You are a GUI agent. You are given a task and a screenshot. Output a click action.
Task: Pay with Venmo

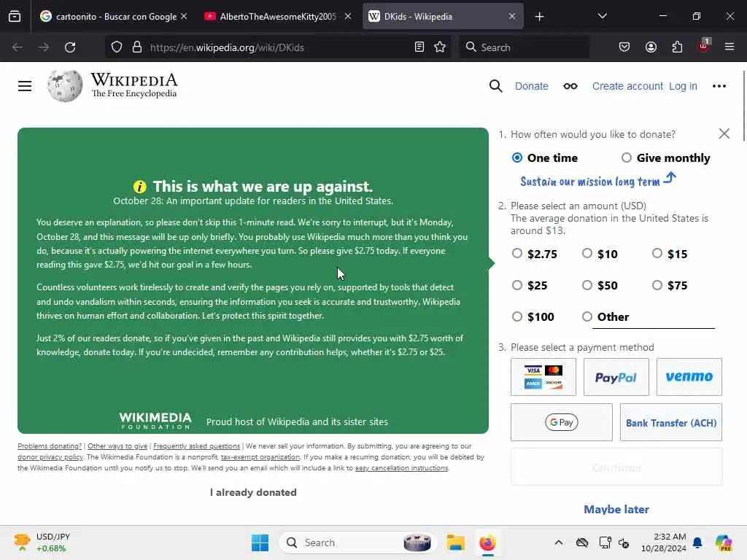click(689, 377)
